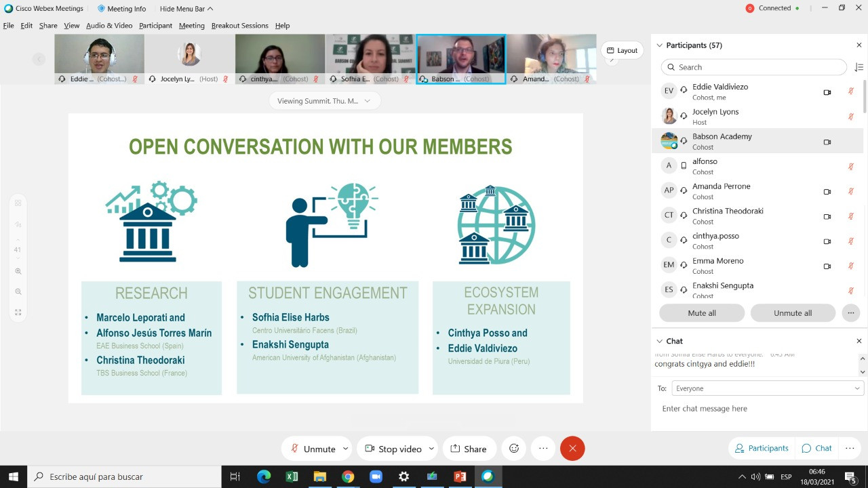Open the Audio & Video menu

coord(109,26)
